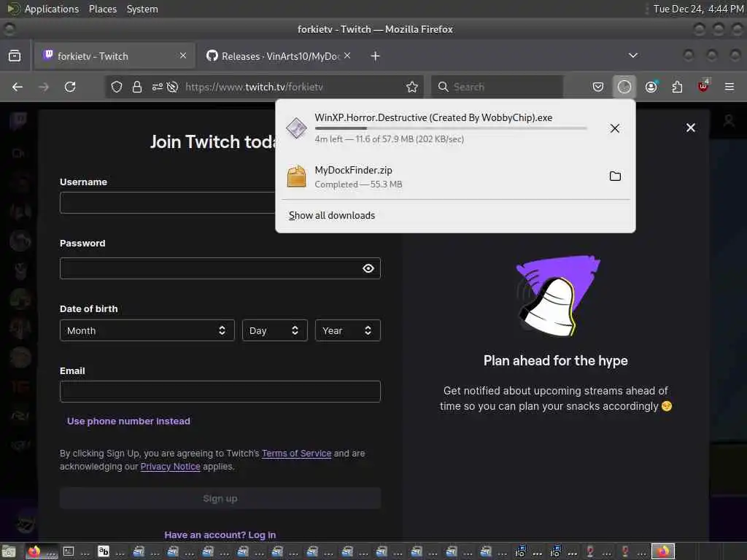Open the uBlock Origin extension popup
Viewport: 747px width, 560px height.
pos(703,86)
